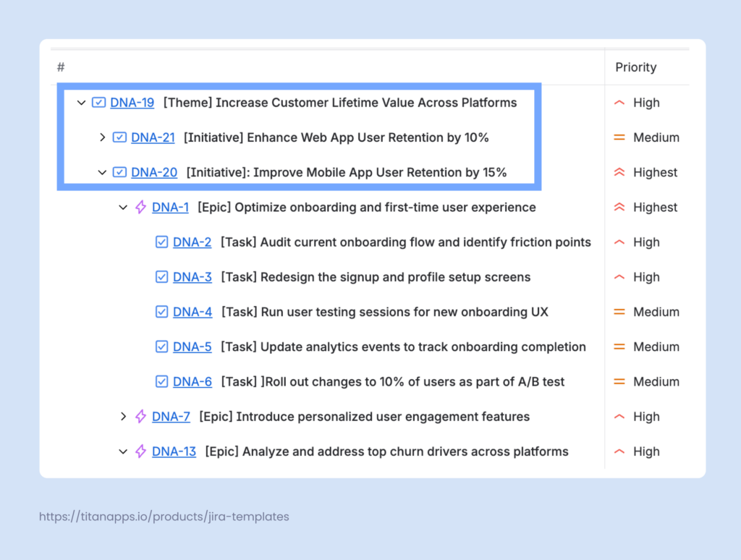This screenshot has width=741, height=560.
Task: Toggle the checkbox icon beside DNA-6
Action: (162, 381)
